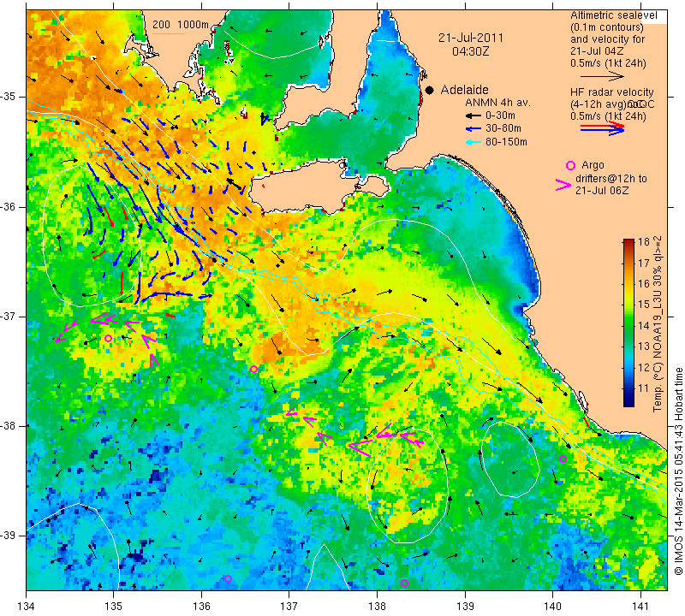Click the temperature color bar
685x616 pixels.
click(628, 323)
